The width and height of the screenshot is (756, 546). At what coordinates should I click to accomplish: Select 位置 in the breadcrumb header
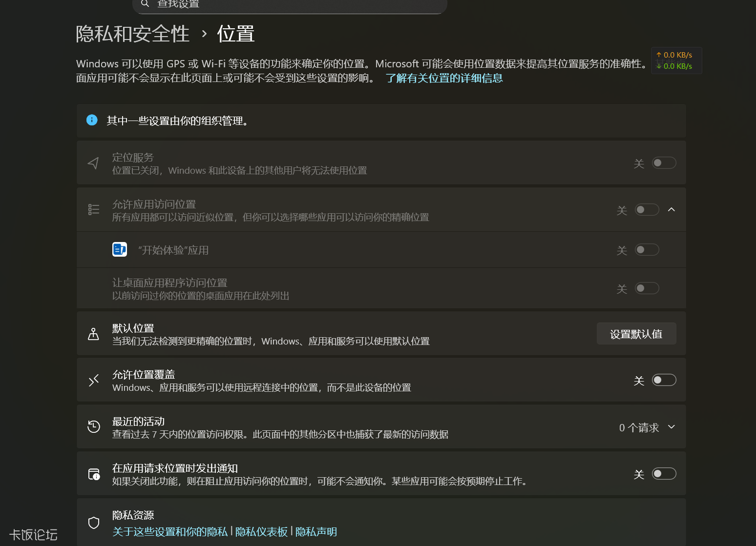pyautogui.click(x=236, y=33)
